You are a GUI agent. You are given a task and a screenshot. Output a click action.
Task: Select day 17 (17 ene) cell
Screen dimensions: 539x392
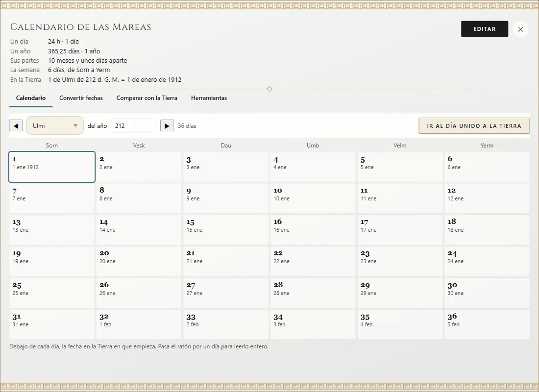400,230
